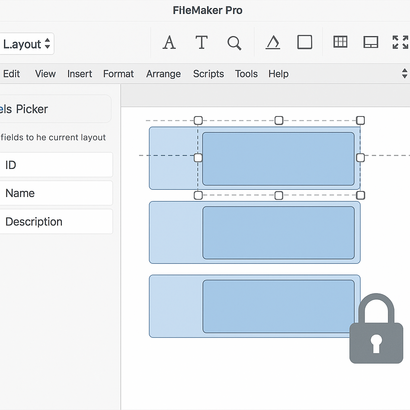
Task: Click the bottom inner field box
Action: [278, 306]
